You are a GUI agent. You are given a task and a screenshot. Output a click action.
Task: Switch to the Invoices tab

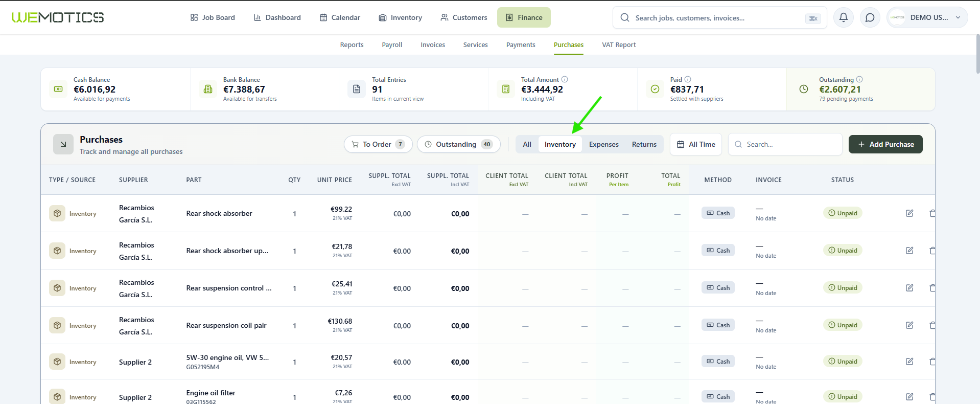[433, 45]
